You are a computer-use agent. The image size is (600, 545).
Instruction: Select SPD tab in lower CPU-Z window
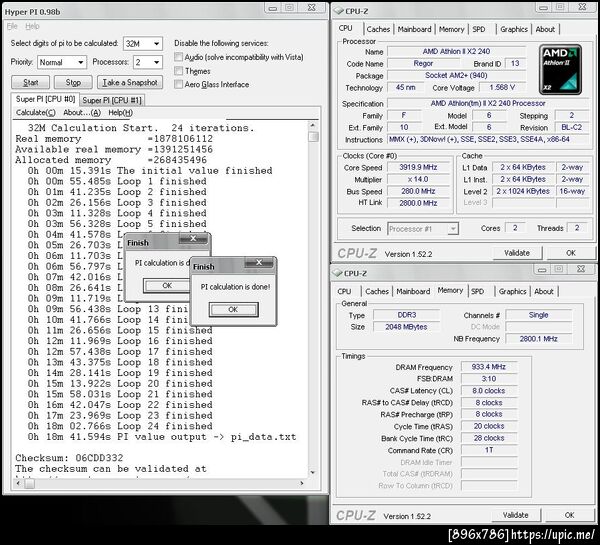[478, 291]
